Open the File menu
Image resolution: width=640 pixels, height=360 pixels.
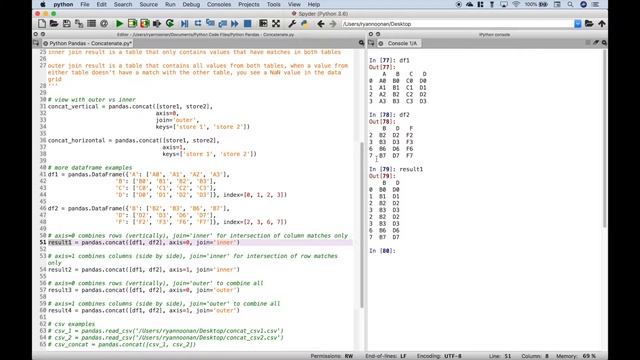click(85, 4)
